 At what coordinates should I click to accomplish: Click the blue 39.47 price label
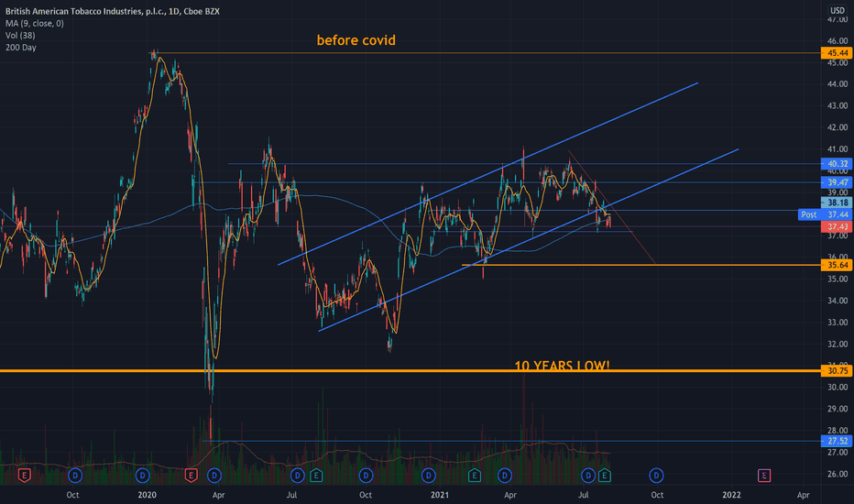pyautogui.click(x=838, y=182)
